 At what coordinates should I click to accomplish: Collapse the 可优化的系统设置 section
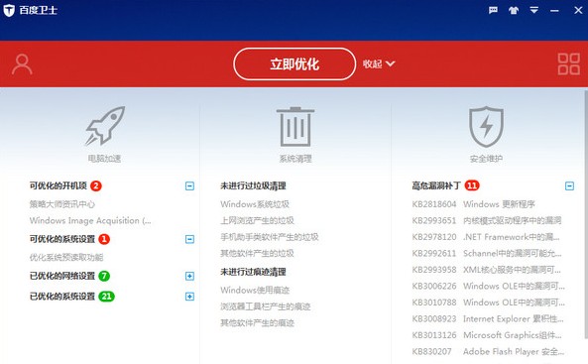point(189,239)
